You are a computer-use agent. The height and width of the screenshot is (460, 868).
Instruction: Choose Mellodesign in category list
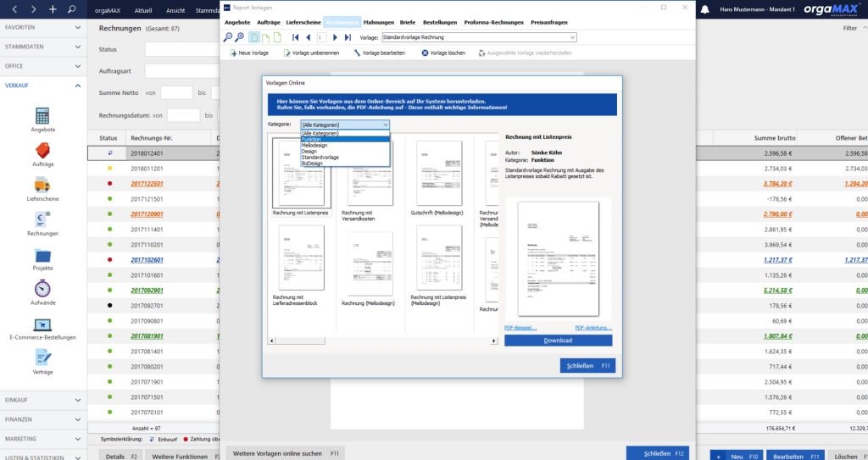(345, 146)
